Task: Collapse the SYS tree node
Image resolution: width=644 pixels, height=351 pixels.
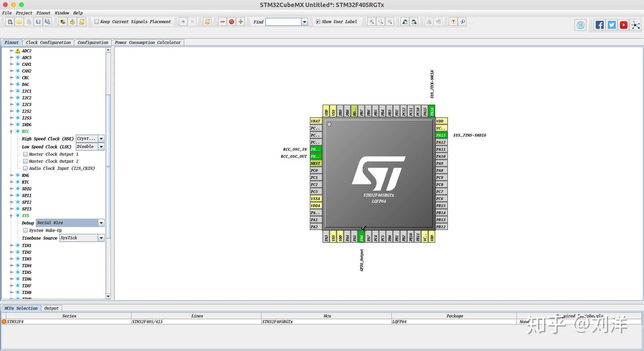Action: (x=12, y=216)
